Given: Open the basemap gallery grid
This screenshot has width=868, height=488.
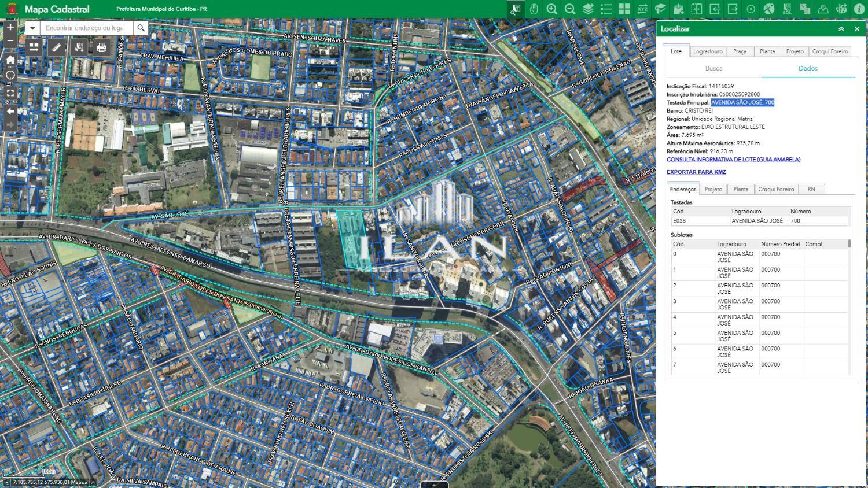Looking at the screenshot, I should 624,9.
